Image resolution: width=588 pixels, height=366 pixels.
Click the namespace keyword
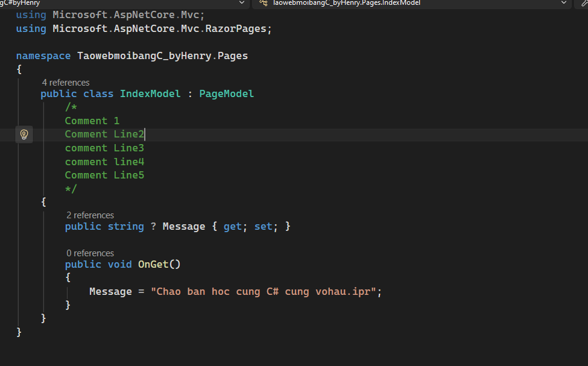pos(43,55)
